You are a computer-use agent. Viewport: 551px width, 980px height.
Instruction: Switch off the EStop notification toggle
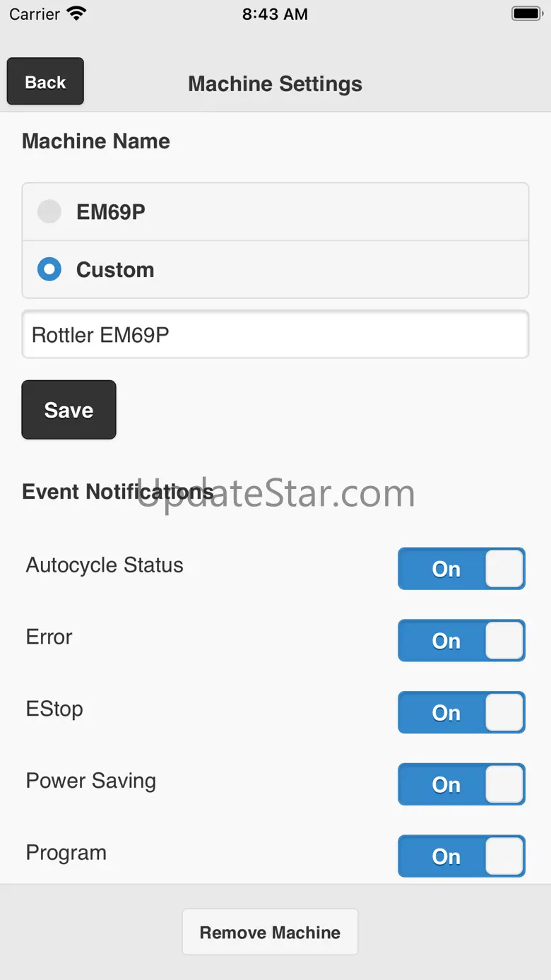pyautogui.click(x=461, y=712)
